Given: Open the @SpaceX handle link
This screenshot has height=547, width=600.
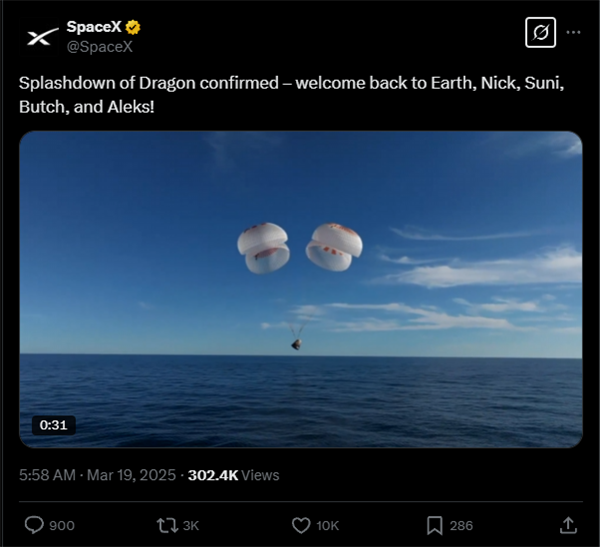Looking at the screenshot, I should pos(100,46).
